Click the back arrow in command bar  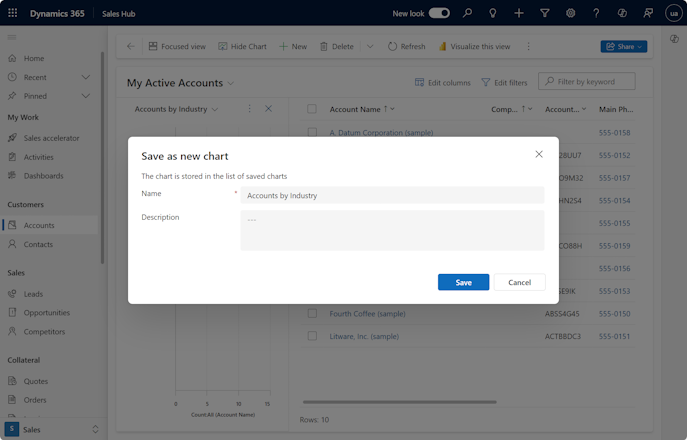(x=131, y=46)
